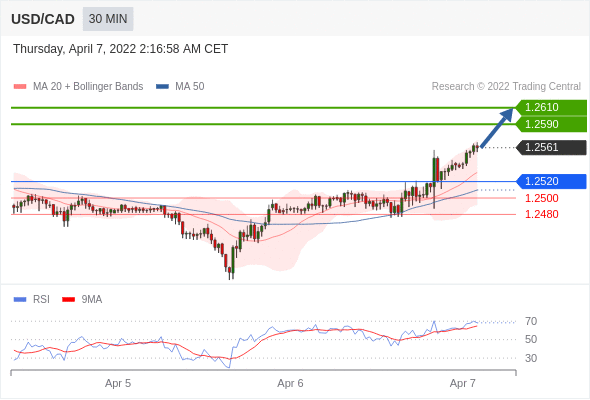Select the blue MA 50 legend swatch
The height and width of the screenshot is (400, 590).
162,87
